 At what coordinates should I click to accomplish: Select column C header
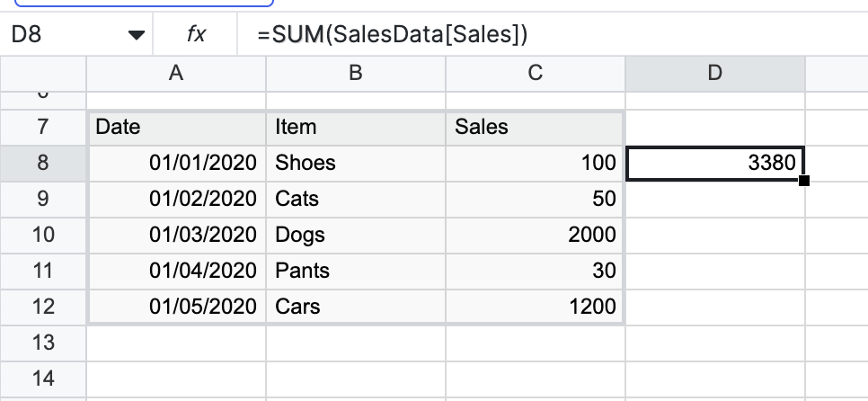[536, 75]
